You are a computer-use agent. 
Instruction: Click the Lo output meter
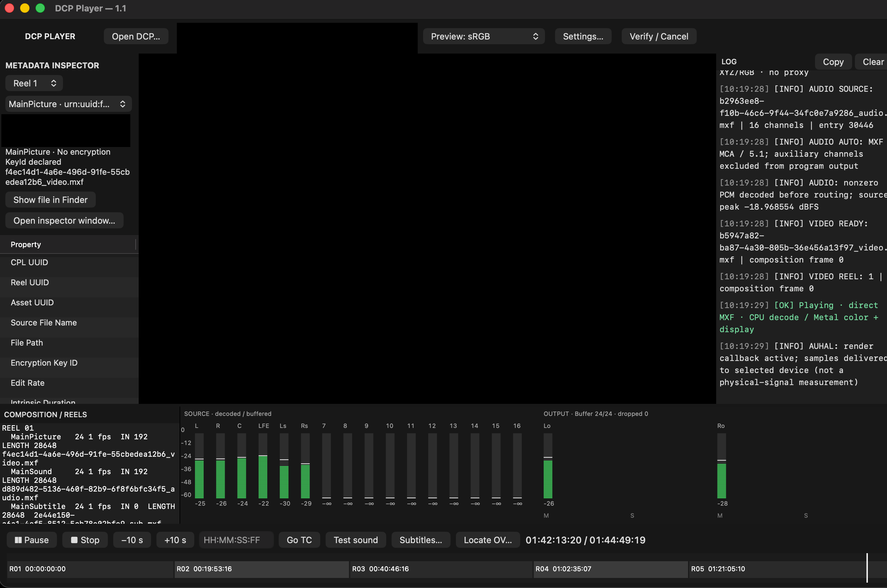coord(548,466)
